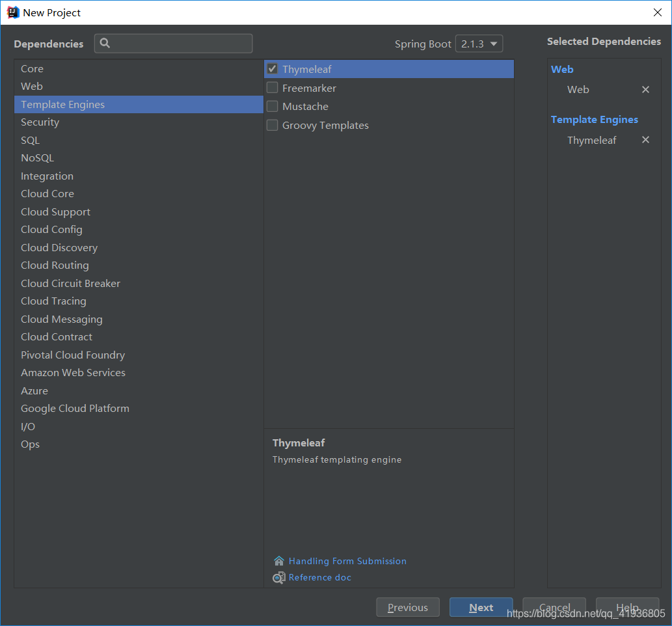
Task: Choose the Cloud Tracing category
Action: 139,301
